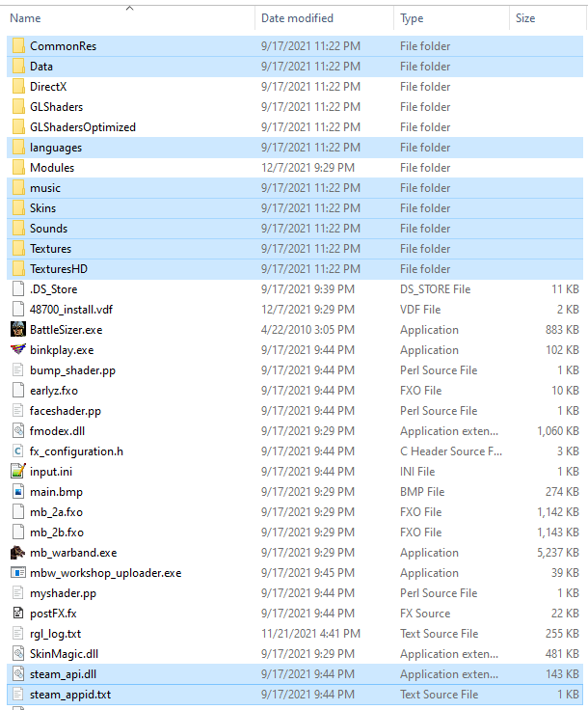Click the BattleSizer.exe application icon
Screen dimensions: 588x710
[18, 330]
